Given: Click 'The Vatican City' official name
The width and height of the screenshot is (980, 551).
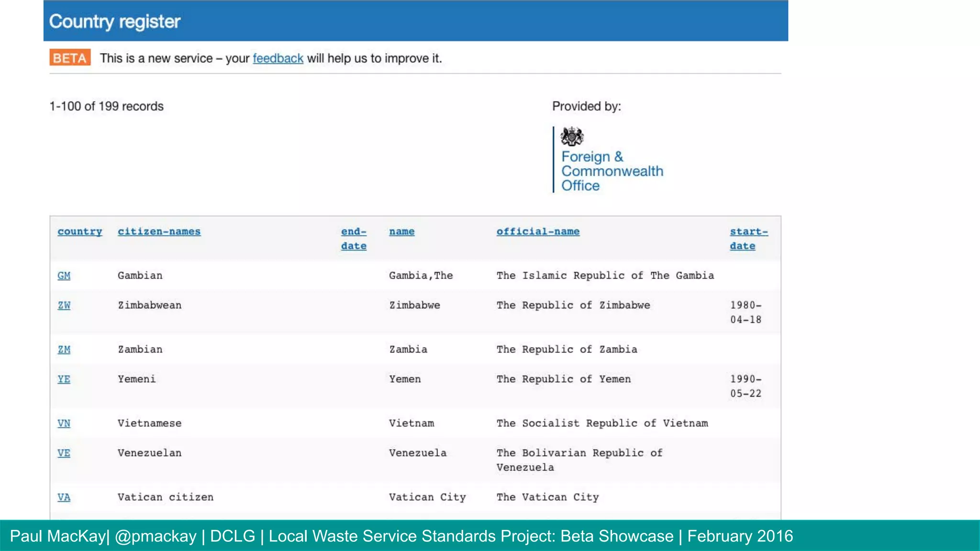Looking at the screenshot, I should 548,497.
